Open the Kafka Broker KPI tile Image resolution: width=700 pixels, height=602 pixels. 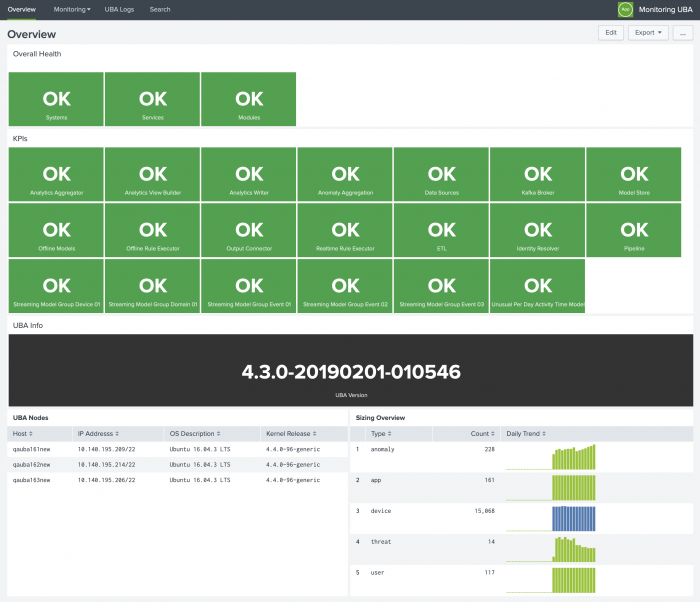pyautogui.click(x=538, y=174)
